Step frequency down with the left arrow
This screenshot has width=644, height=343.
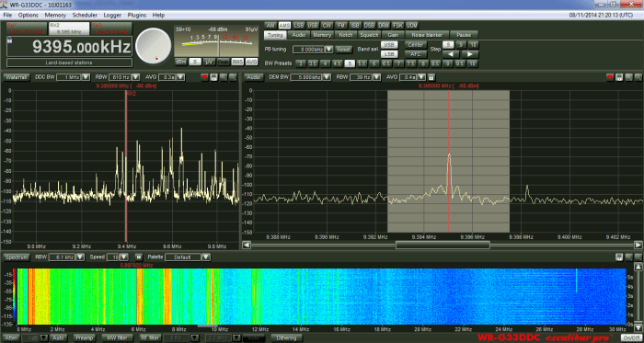[451, 54]
